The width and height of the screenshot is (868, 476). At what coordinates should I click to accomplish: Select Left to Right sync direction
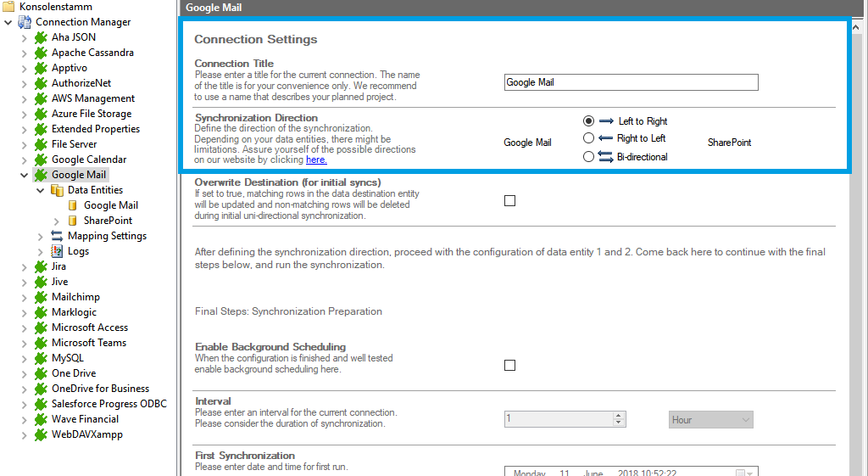point(588,120)
